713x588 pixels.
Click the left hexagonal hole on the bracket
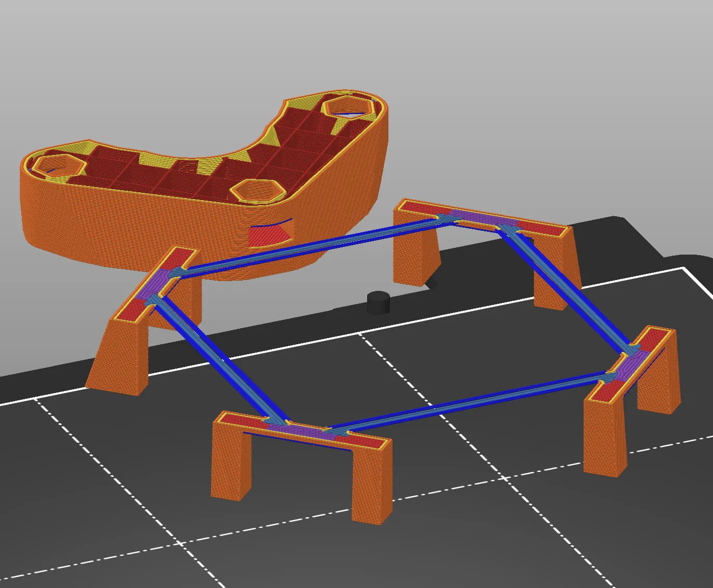(x=54, y=164)
